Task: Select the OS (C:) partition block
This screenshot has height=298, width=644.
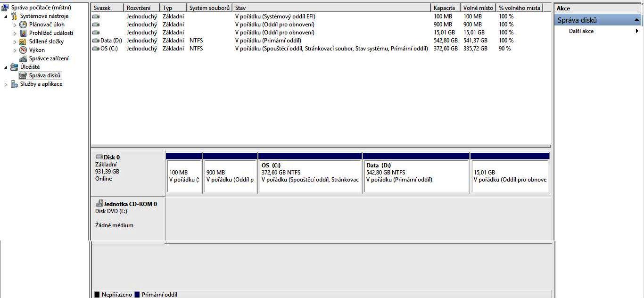Action: pos(310,173)
